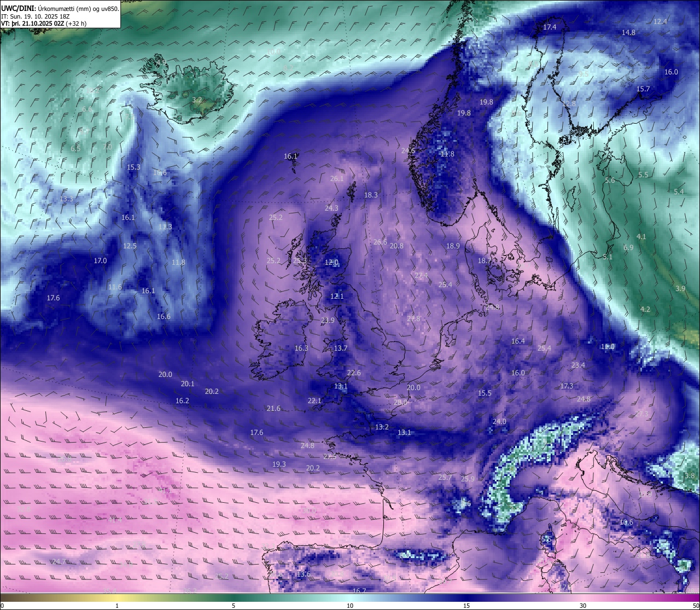Click the 16.3 value over Ireland

pos(301,348)
